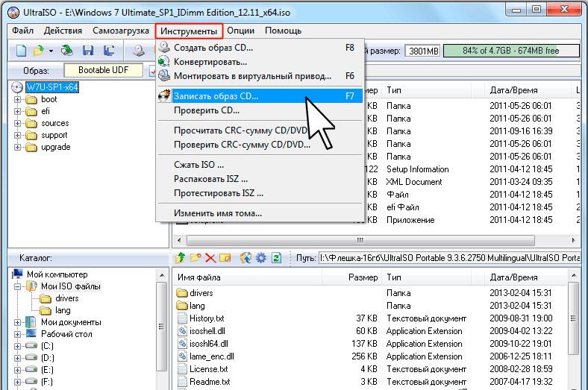This screenshot has width=588, height=390.
Task: Click the globe with arrow icon in catalog toolbar
Action: point(245,258)
